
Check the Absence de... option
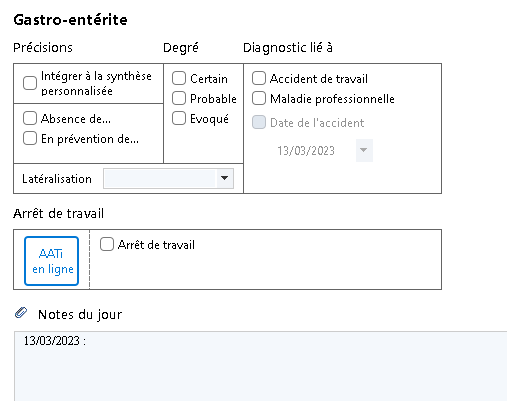(x=30, y=118)
